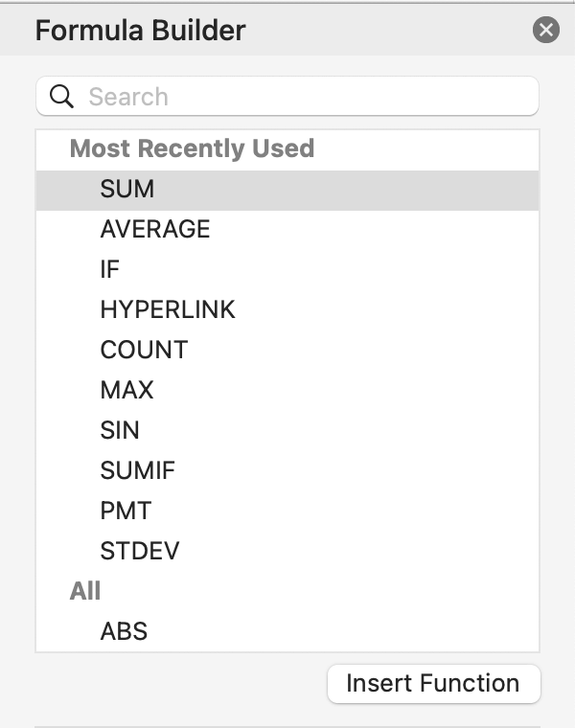
Task: Click the description pane edge below Insert Function
Action: (287, 725)
